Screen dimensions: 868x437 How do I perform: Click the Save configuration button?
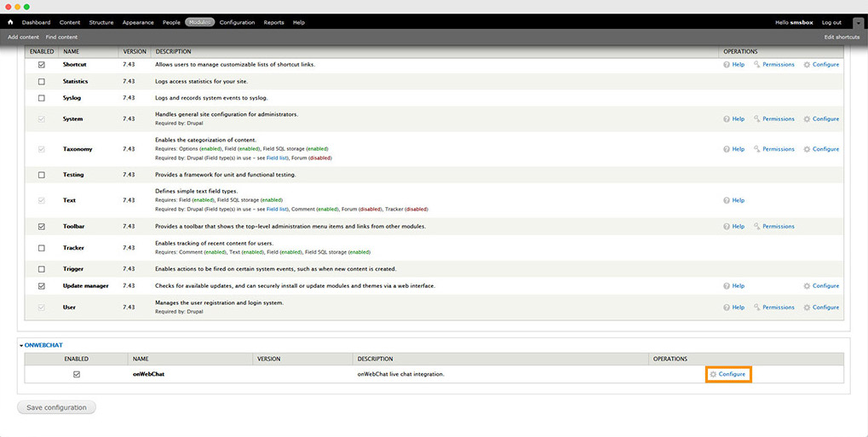(x=56, y=408)
